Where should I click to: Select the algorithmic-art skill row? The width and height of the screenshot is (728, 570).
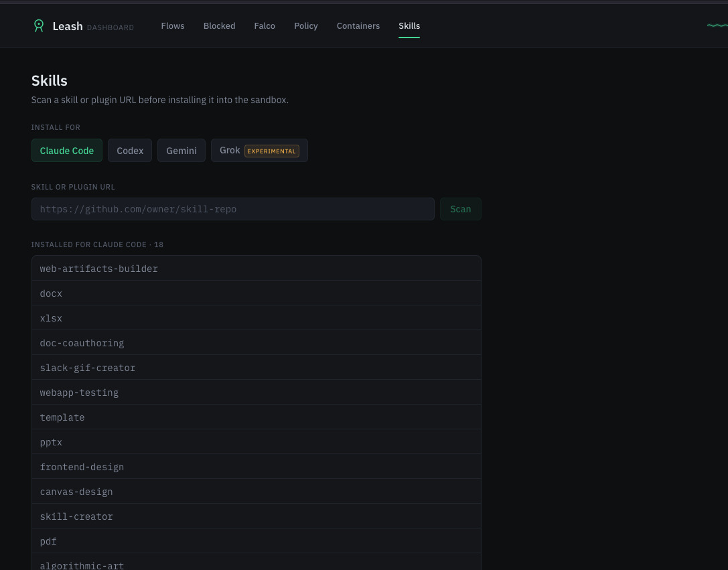(x=257, y=562)
